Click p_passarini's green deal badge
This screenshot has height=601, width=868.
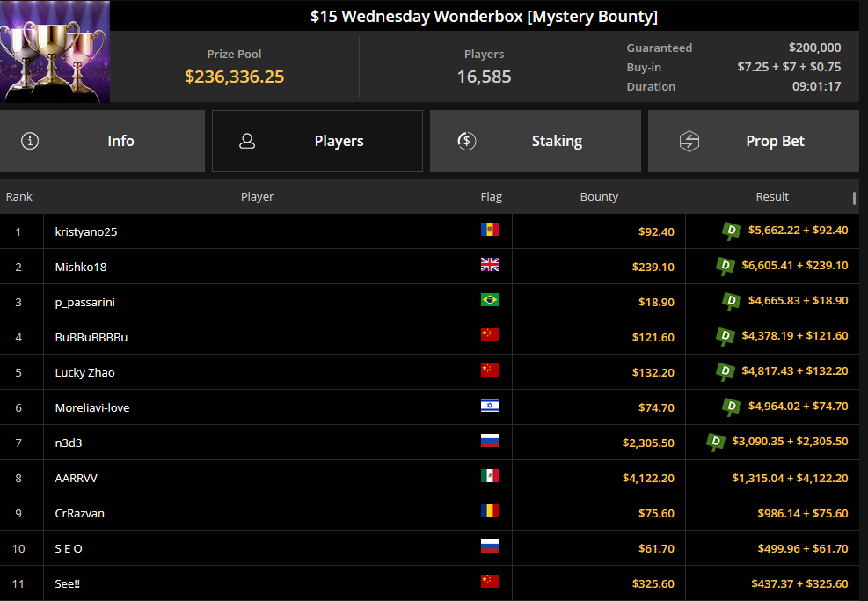732,301
